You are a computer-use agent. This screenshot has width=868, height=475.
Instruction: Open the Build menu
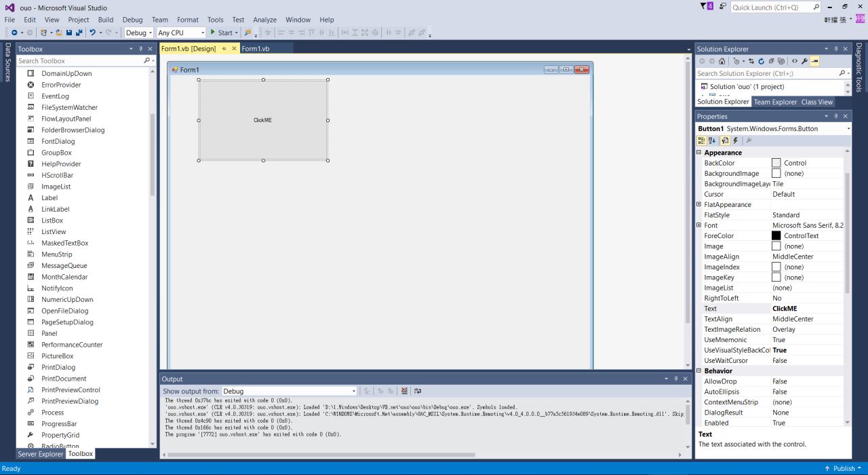pos(105,20)
